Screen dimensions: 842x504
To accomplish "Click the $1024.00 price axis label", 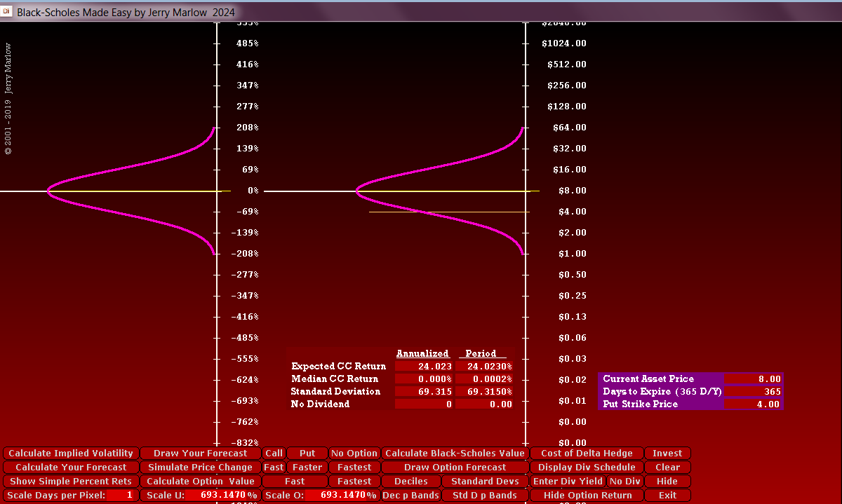I will click(x=564, y=43).
